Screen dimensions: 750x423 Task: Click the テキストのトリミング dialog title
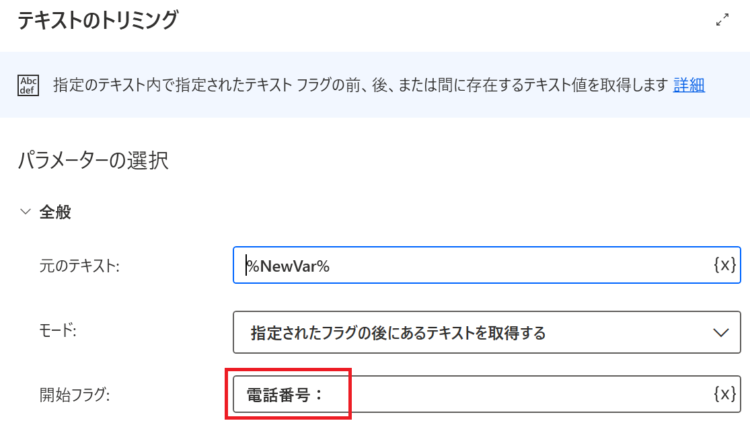click(x=98, y=20)
